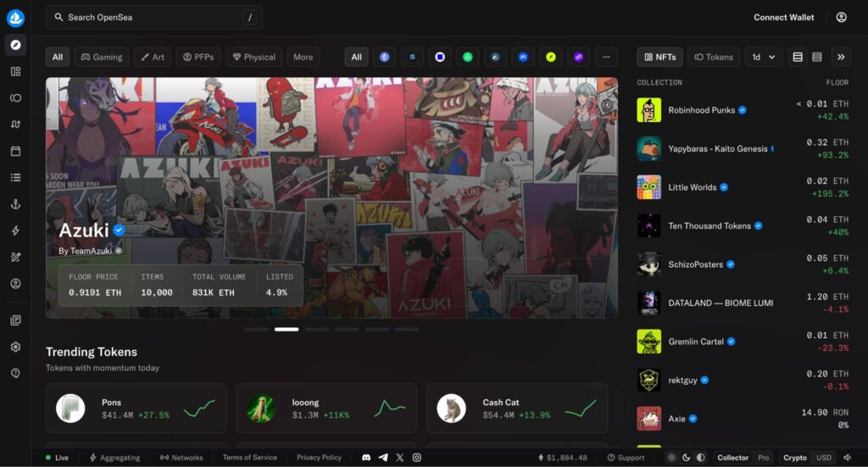
Task: Select the Gaming category tab
Action: (102, 57)
